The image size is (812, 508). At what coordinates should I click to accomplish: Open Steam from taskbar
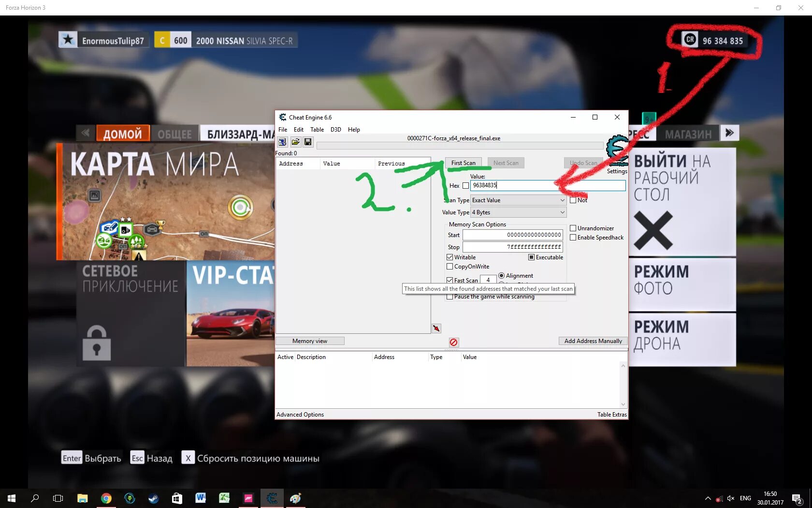tap(153, 498)
